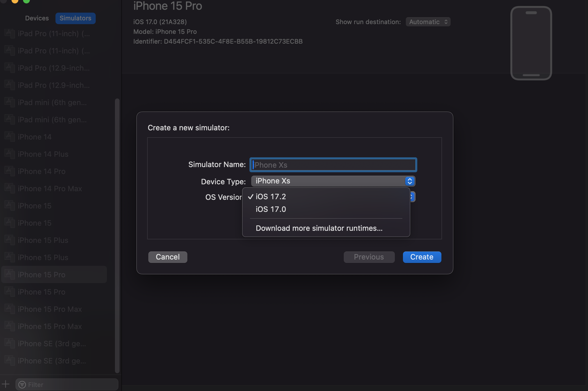Viewport: 588px width, 391px height.
Task: Click the plus add simulator icon
Action: 5,384
